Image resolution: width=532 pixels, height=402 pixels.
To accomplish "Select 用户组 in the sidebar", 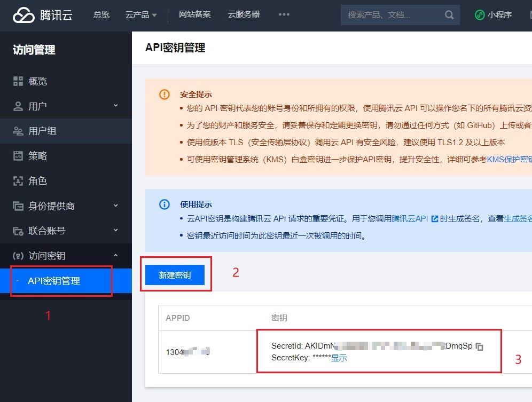I will coord(66,131).
